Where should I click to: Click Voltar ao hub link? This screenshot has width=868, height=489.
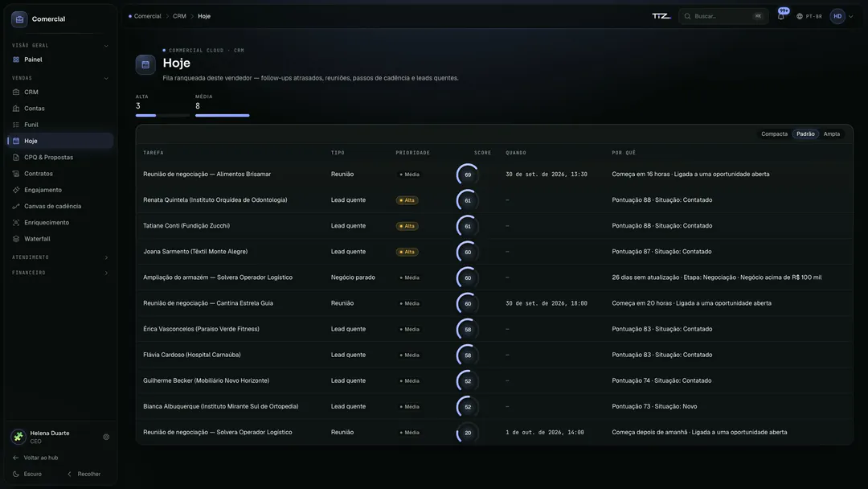(x=35, y=458)
